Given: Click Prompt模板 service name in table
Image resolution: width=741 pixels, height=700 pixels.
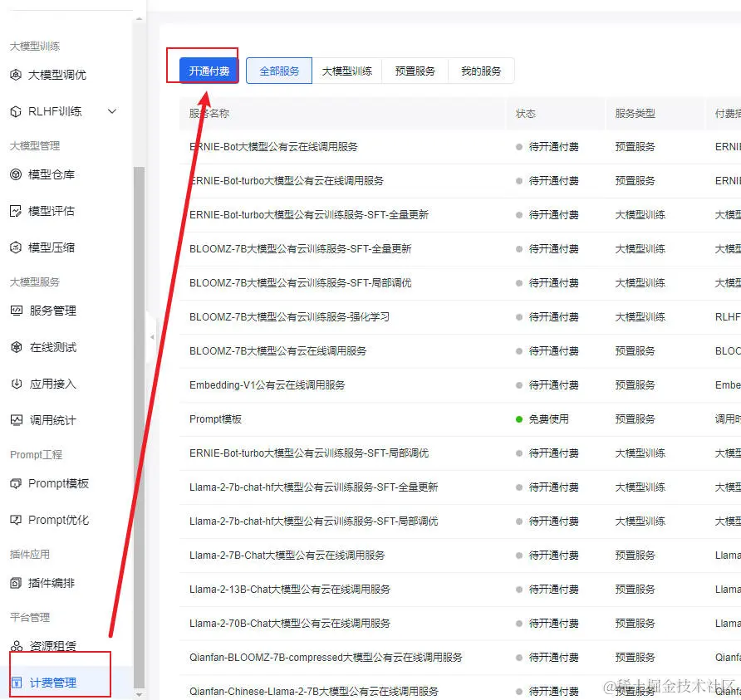Looking at the screenshot, I should (x=215, y=419).
